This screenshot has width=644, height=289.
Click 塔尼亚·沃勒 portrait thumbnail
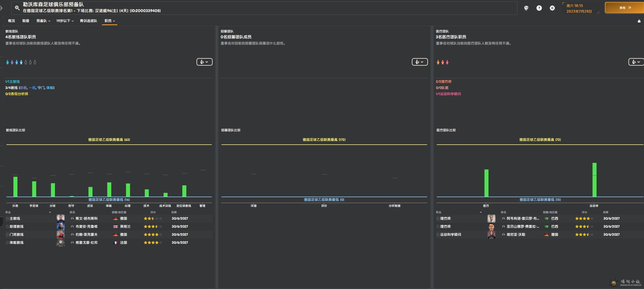coord(491,235)
